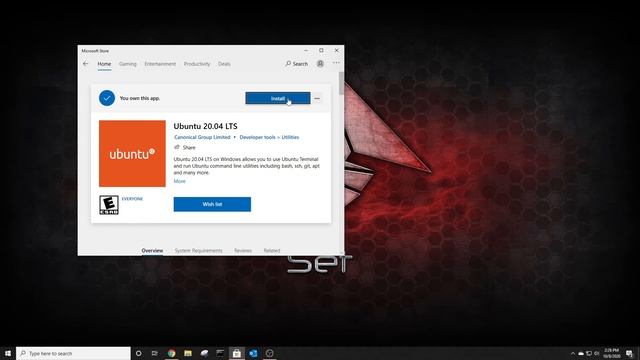Expand the description with More
The width and height of the screenshot is (640, 360).
(180, 181)
